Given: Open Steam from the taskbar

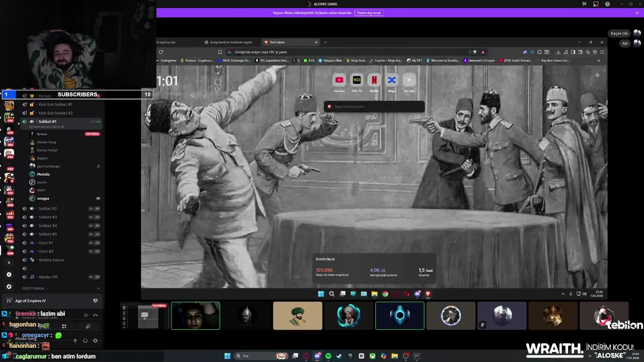Looking at the screenshot, I should click(339, 356).
